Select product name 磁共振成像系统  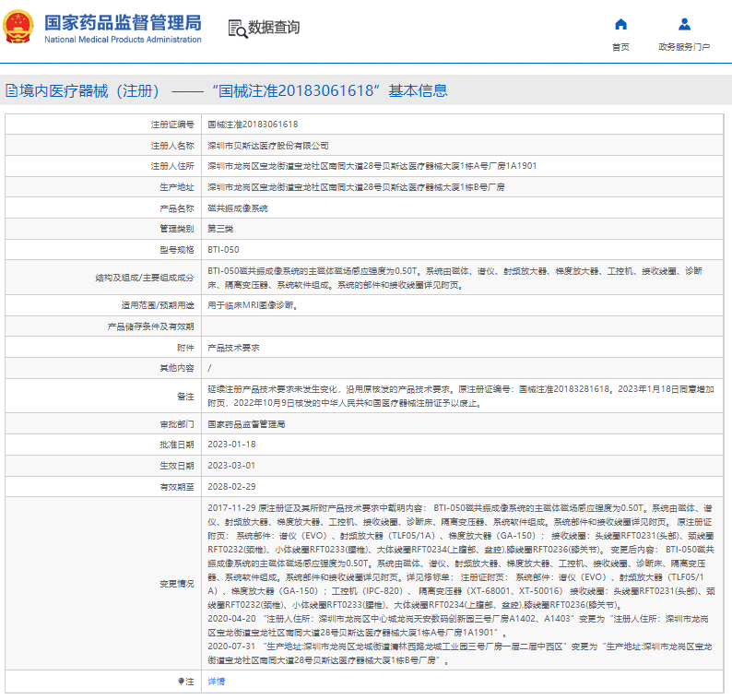[238, 208]
